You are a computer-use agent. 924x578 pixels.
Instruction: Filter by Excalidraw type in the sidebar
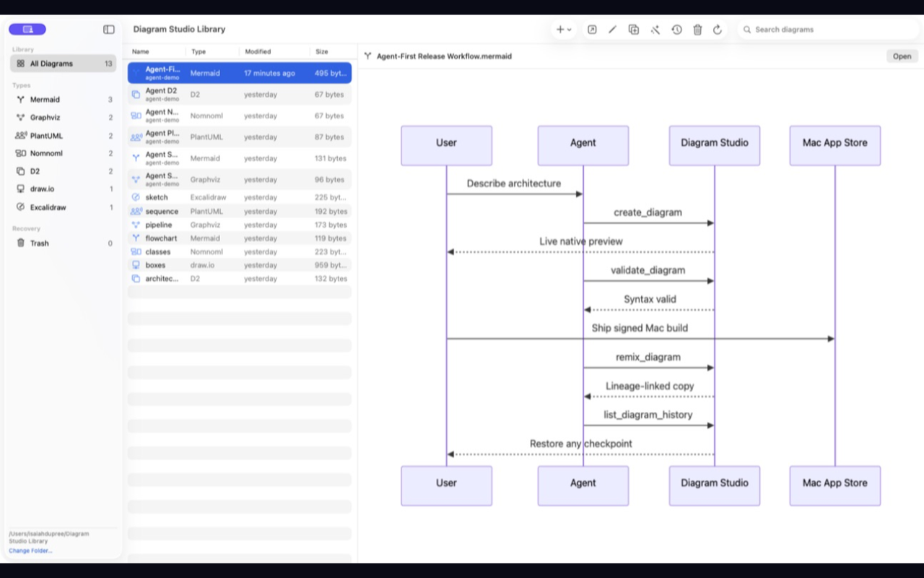(63, 207)
